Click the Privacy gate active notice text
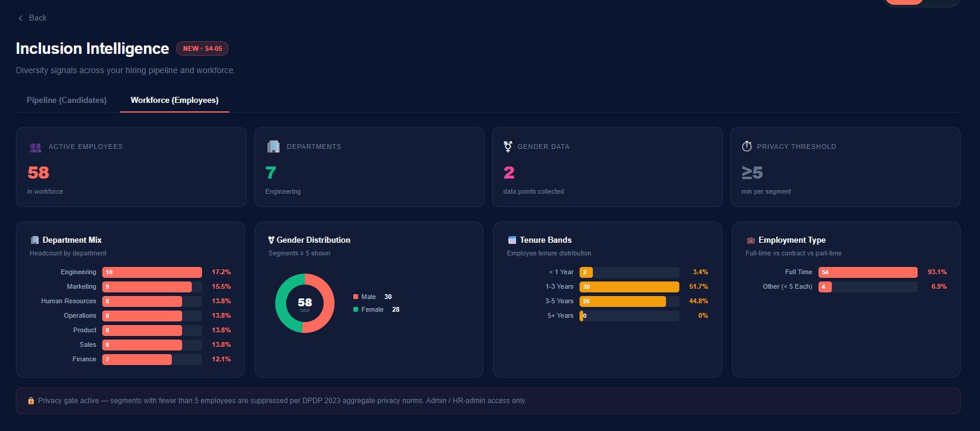The height and width of the screenshot is (431, 980). coord(282,401)
